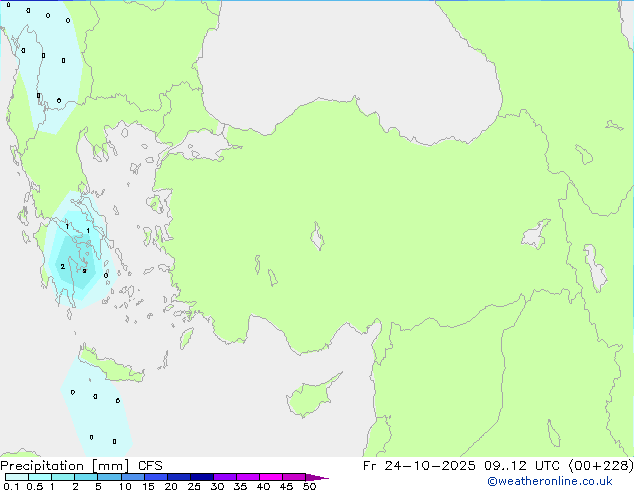Click the '09..12 UTC' time text
Screen dimensions: 634x490
[x=522, y=466]
